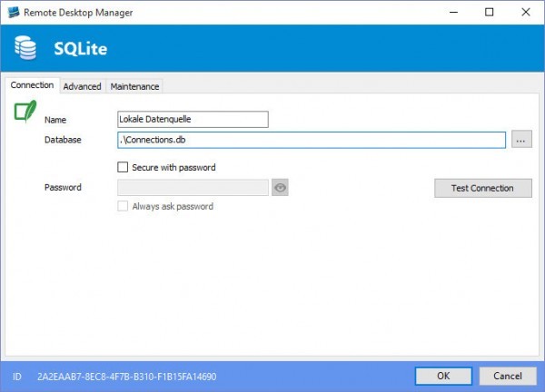
Task: Cancel the SQLite data source dialog
Action: (x=508, y=376)
